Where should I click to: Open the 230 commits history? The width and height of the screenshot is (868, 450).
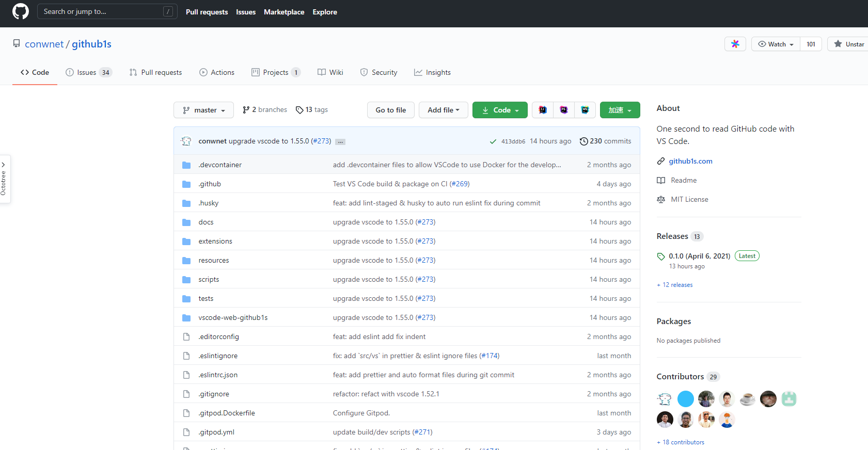point(605,141)
